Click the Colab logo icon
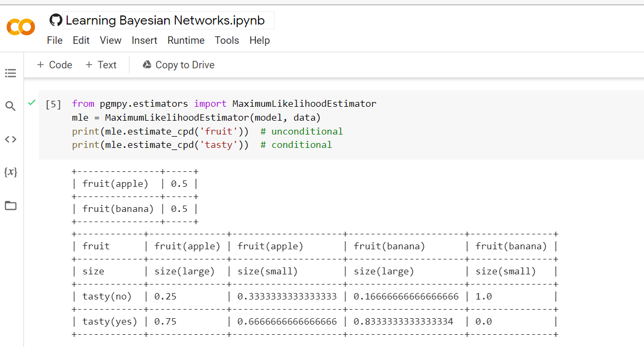This screenshot has width=644, height=347. pyautogui.click(x=21, y=27)
